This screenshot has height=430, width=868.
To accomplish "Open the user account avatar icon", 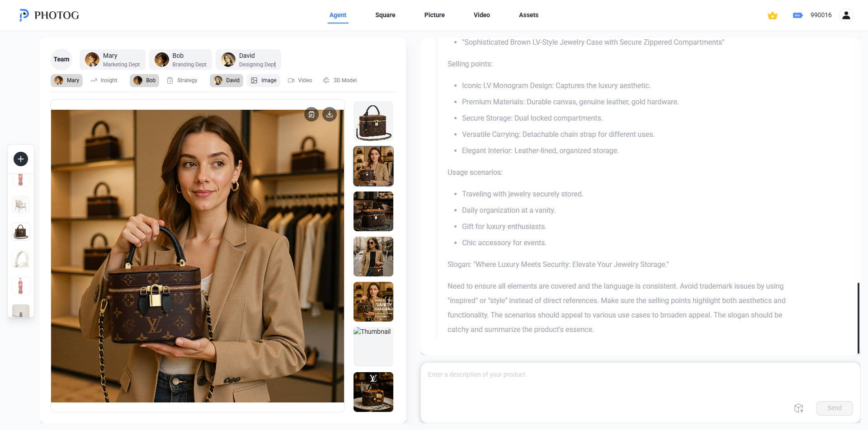I will click(x=846, y=15).
